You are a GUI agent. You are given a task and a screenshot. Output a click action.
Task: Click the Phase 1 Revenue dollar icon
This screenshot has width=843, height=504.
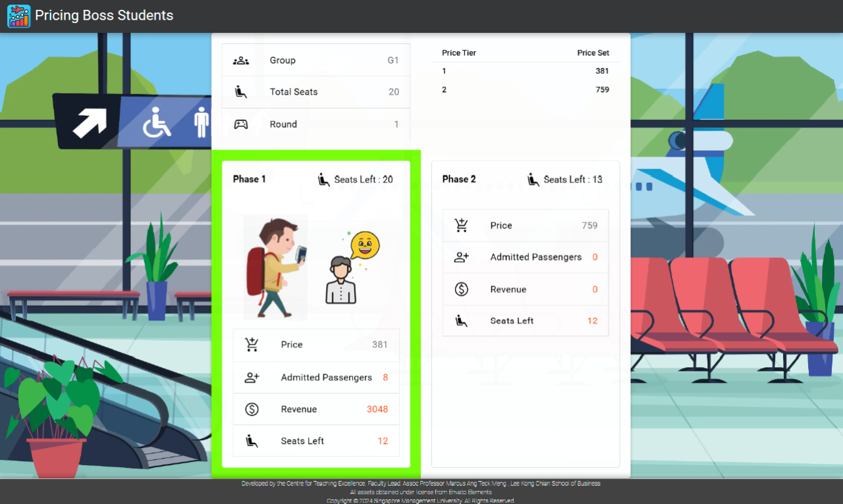(x=252, y=409)
